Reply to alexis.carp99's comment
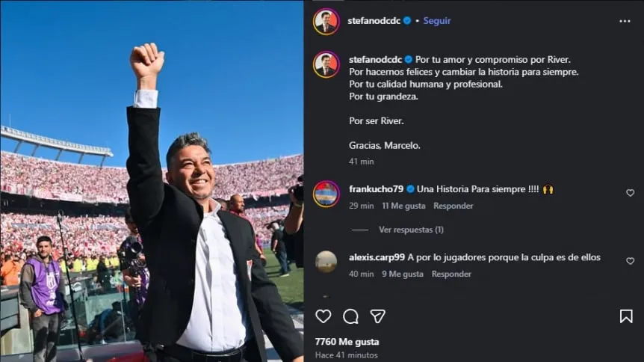 click(x=451, y=274)
